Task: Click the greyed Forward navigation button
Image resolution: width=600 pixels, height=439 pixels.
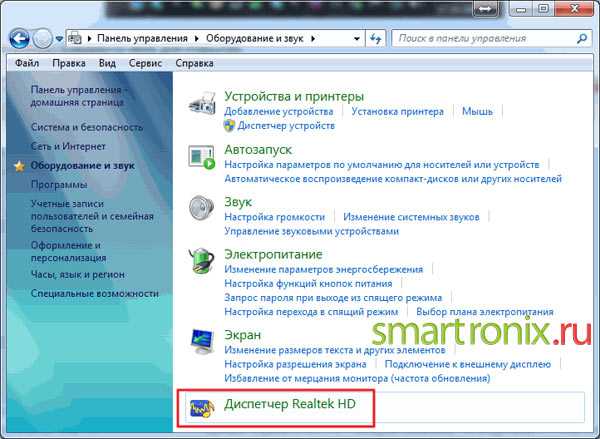Action: pos(42,38)
